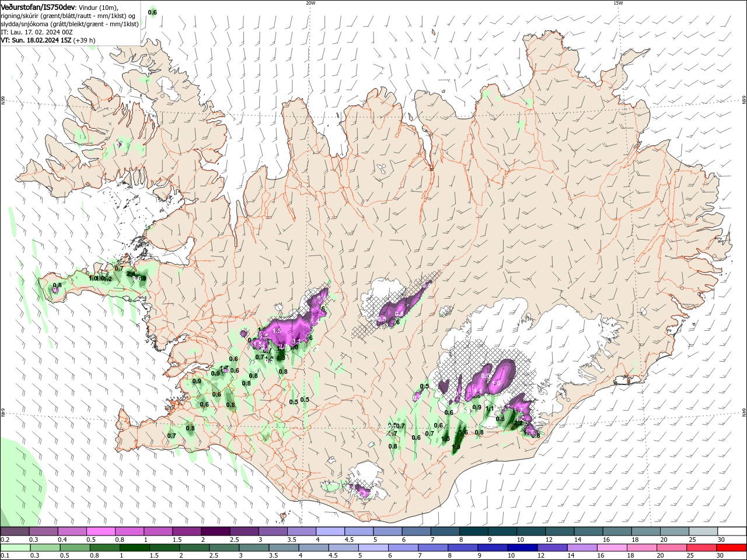The width and height of the screenshot is (747, 560).
Task: Pick the 0.3 light green rain-row swatch
Action: click(45, 548)
